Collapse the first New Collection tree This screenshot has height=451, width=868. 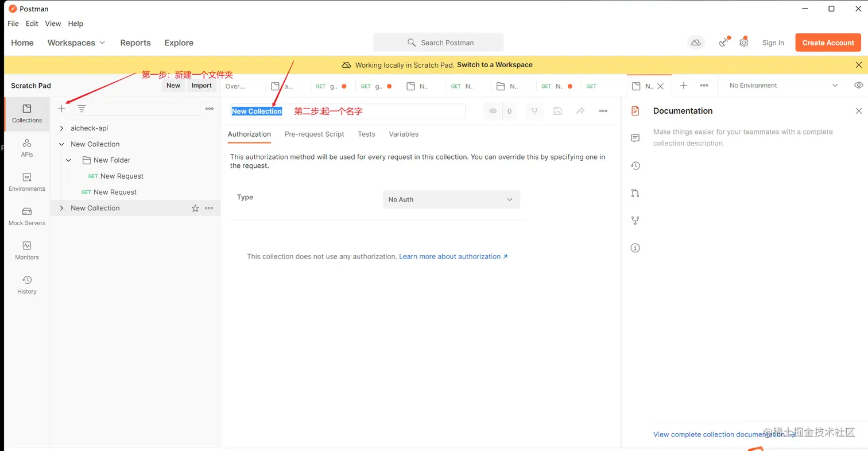(x=62, y=144)
